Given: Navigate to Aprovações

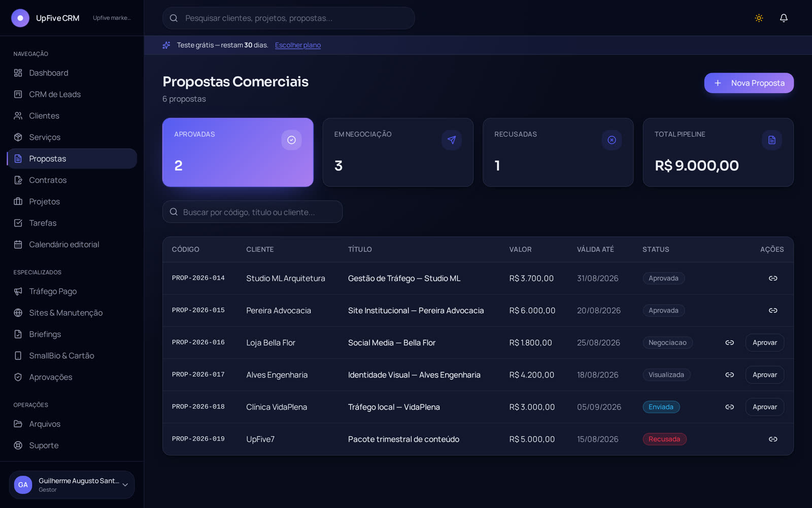Looking at the screenshot, I should click(72, 377).
